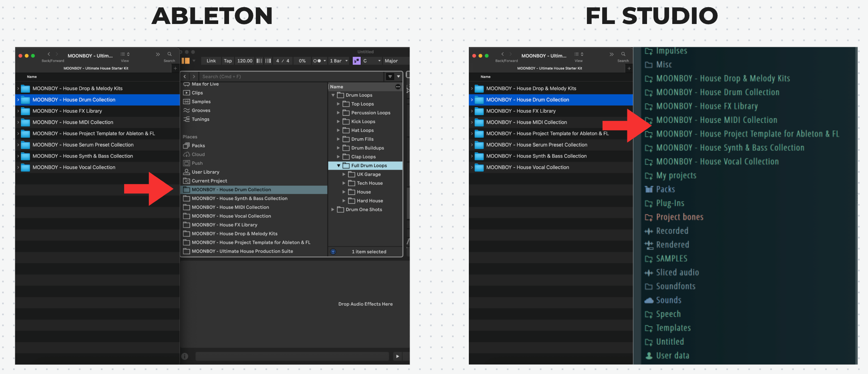Expand the Drum One Shots folder
868x374 pixels.
(333, 210)
